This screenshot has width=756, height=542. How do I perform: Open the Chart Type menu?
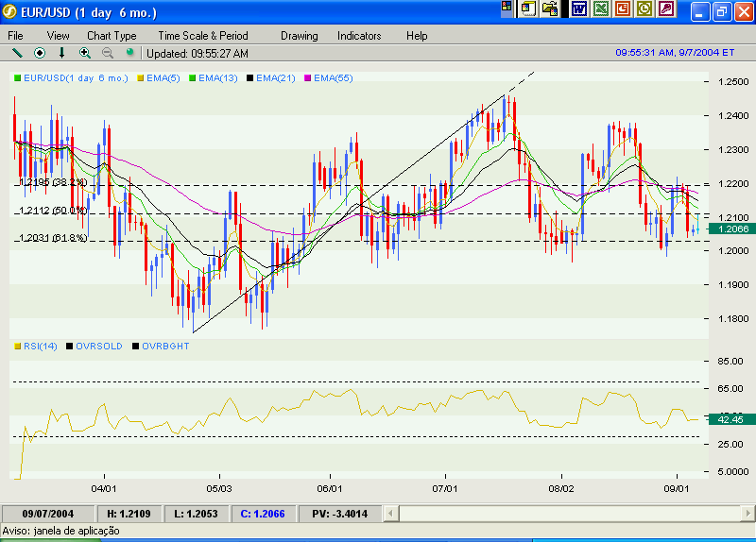(x=112, y=36)
